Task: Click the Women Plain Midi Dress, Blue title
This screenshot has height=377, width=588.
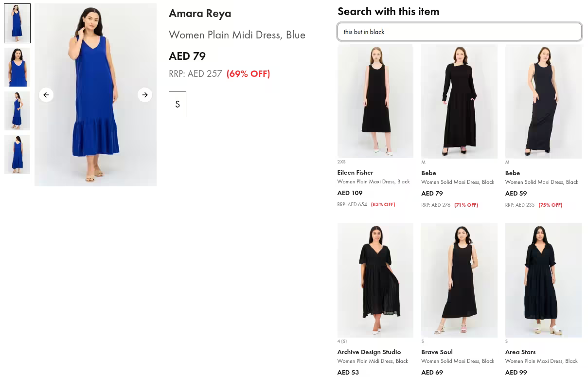Action: [x=237, y=35]
